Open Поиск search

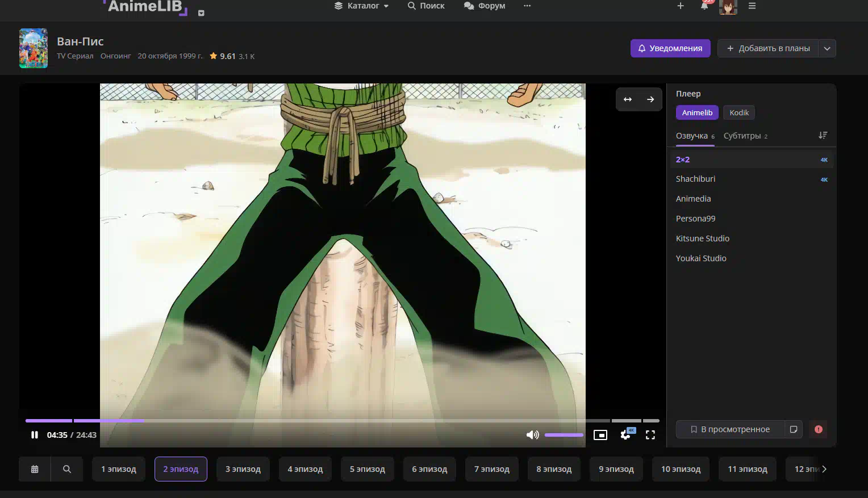tap(426, 6)
